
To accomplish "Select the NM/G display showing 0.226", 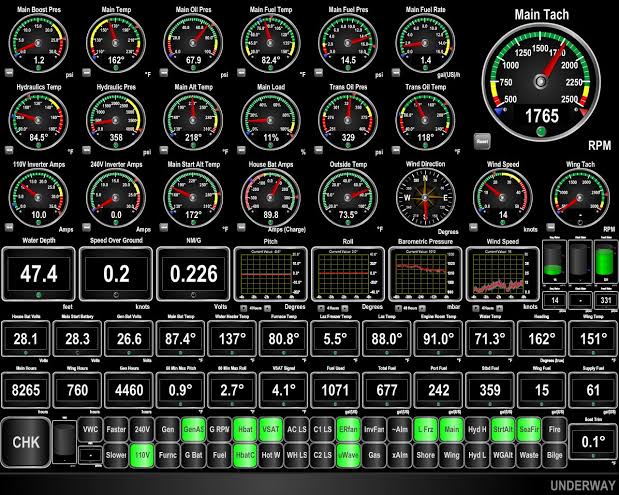I will tap(193, 274).
